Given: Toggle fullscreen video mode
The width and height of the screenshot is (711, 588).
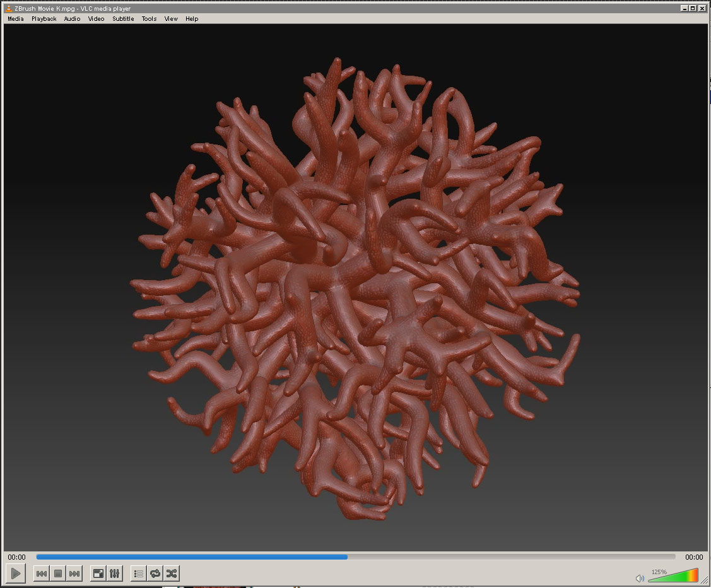Looking at the screenshot, I should (98, 573).
